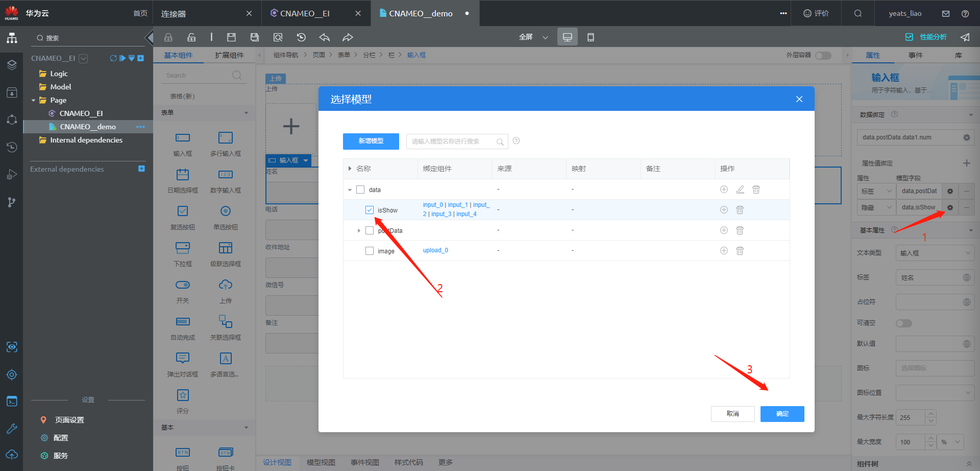Image resolution: width=980 pixels, height=471 pixels.
Task: Click the global search icon in top bar
Action: (x=858, y=13)
